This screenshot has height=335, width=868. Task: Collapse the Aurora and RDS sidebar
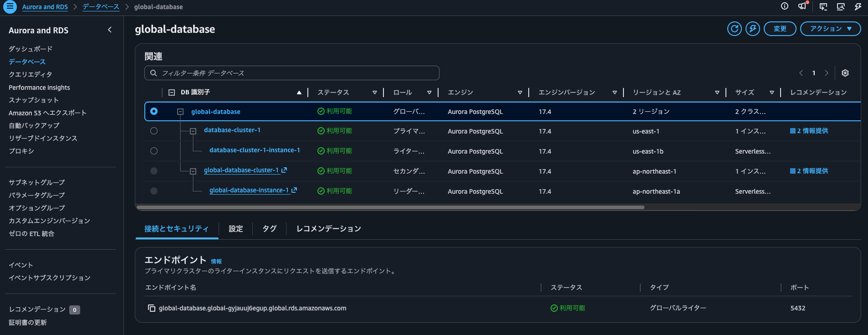click(110, 30)
